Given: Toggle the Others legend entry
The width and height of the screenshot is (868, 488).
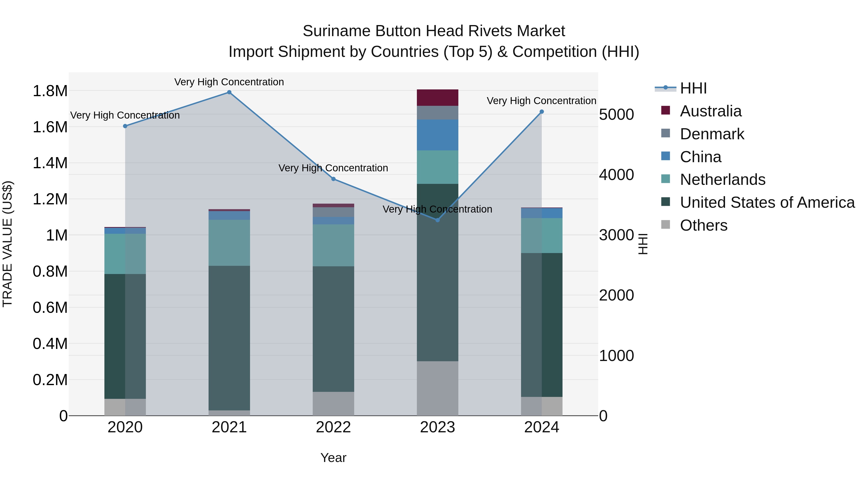Looking at the screenshot, I should point(694,225).
